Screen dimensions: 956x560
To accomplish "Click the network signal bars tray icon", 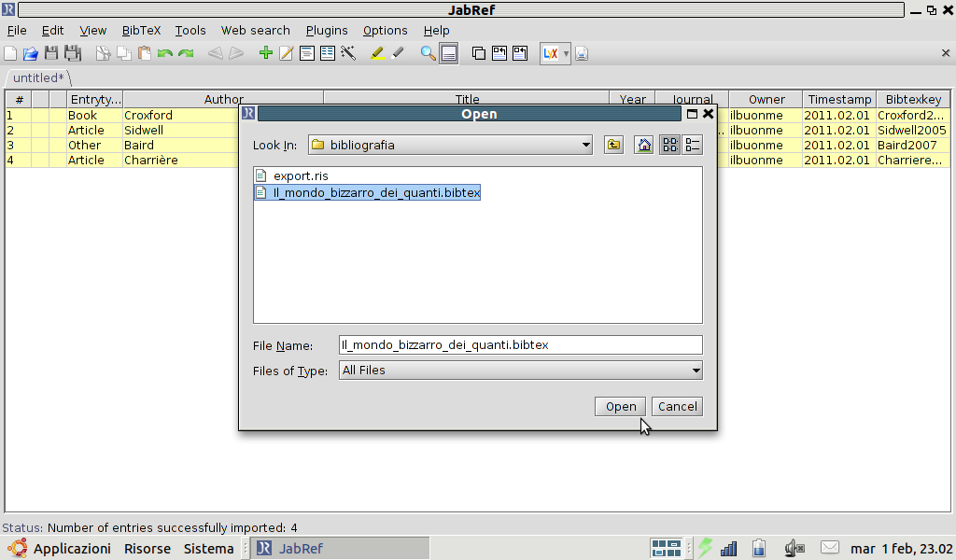I will click(728, 549).
